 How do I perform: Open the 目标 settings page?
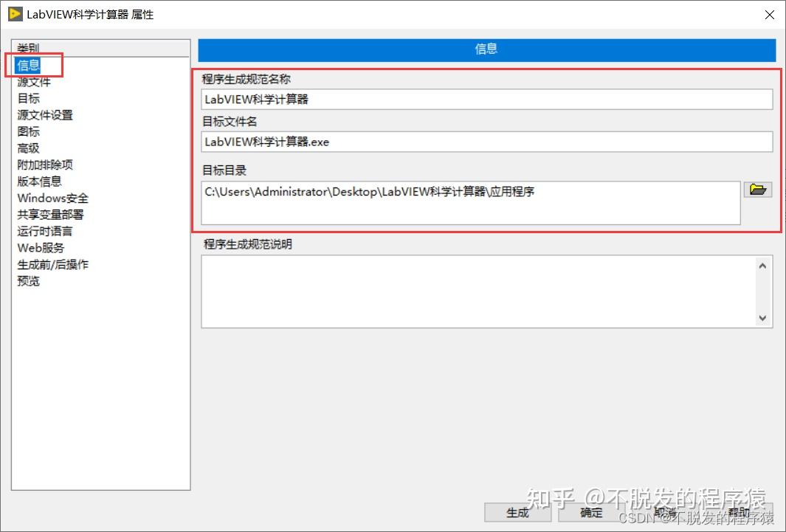coord(27,98)
